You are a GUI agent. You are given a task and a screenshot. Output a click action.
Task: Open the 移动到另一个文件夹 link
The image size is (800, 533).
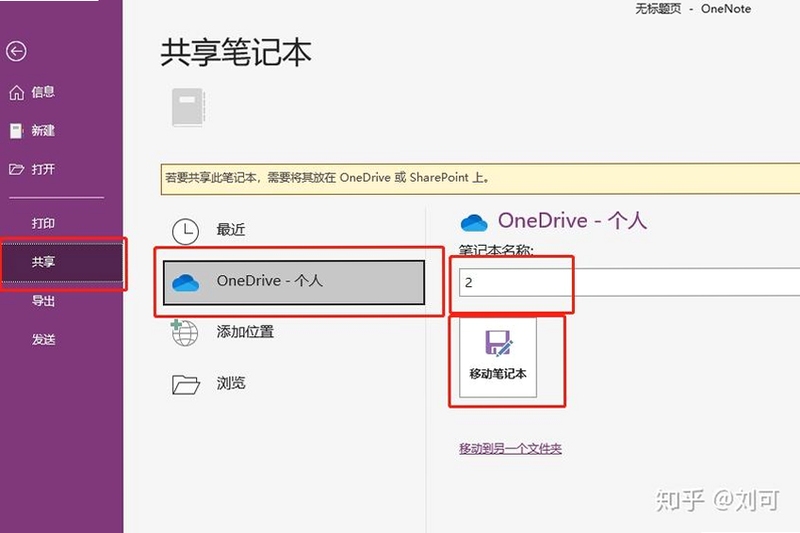click(x=510, y=449)
